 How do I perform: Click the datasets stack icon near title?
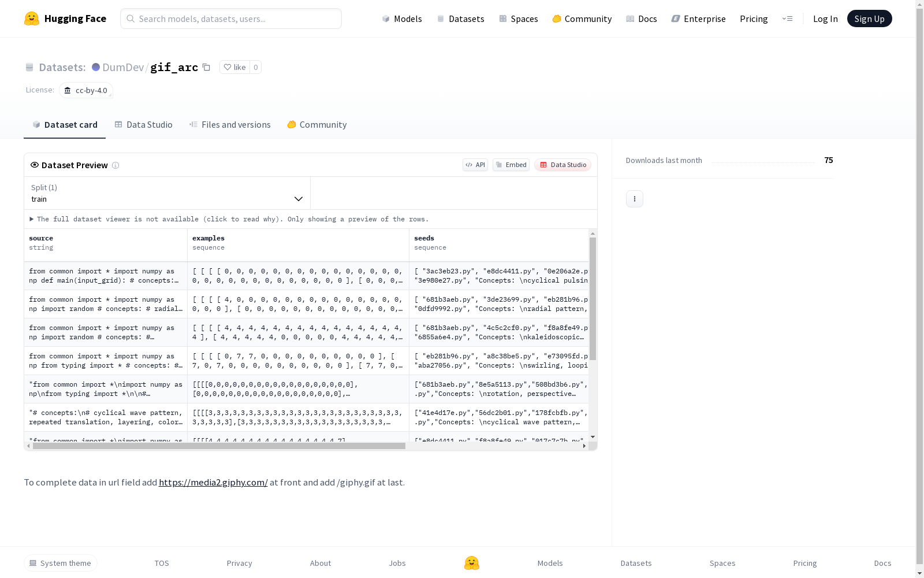point(29,67)
